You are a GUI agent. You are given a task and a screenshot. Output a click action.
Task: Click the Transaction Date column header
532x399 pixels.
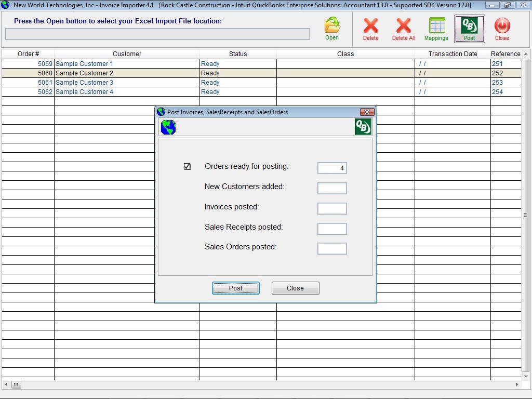(453, 54)
